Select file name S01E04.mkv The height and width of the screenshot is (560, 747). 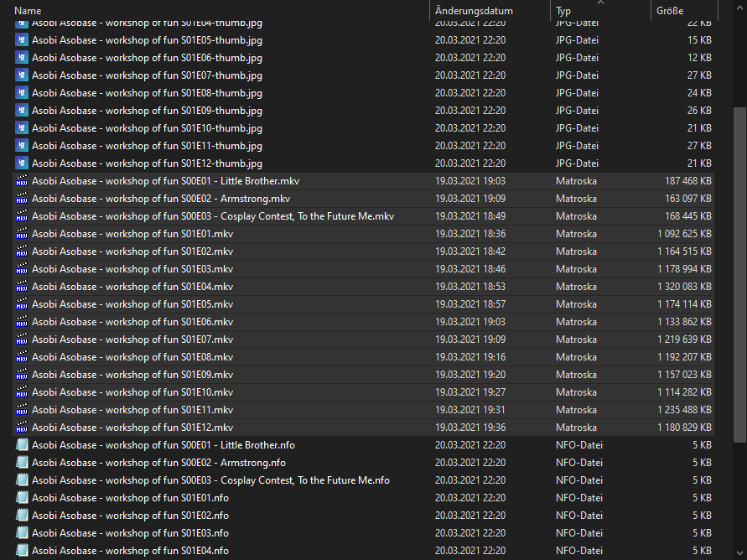132,287
